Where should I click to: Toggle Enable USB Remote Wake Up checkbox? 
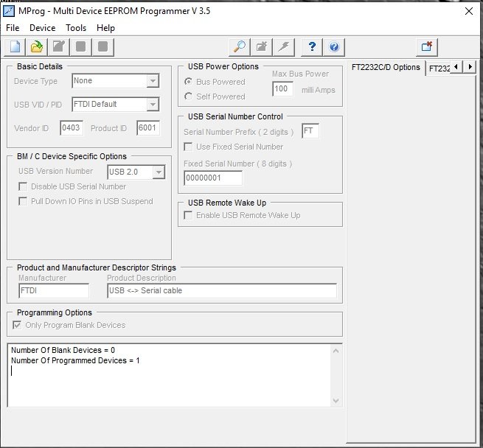tap(188, 215)
